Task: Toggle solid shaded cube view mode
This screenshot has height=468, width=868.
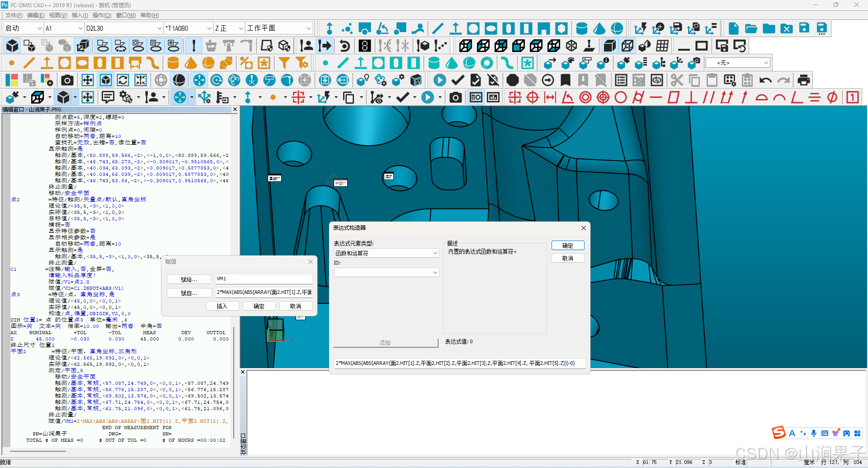Action: click(609, 46)
